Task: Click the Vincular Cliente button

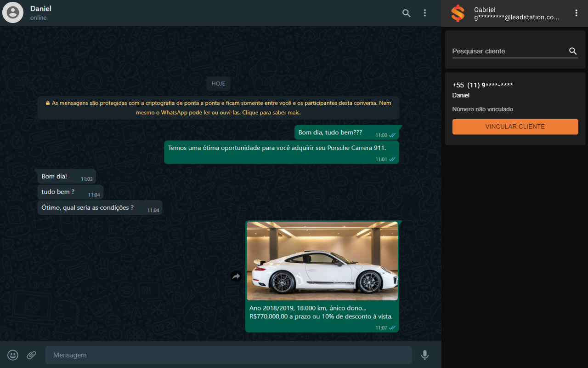Action: tap(515, 126)
